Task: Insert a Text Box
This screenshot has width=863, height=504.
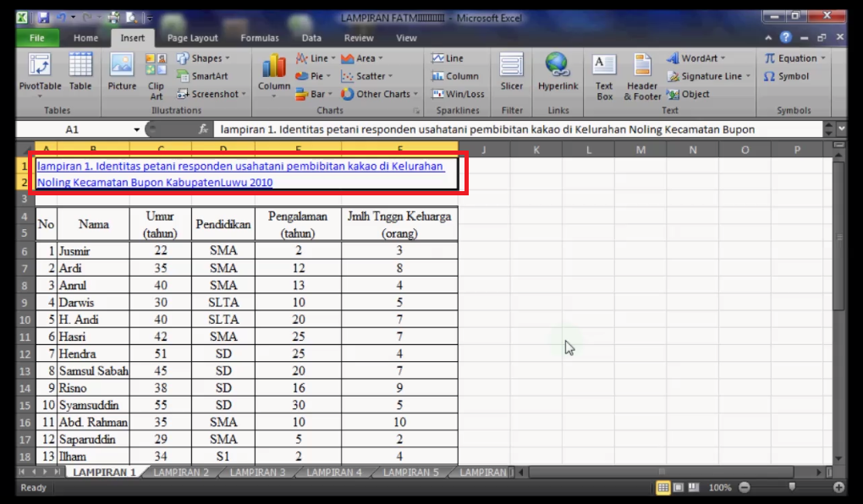Action: (604, 76)
